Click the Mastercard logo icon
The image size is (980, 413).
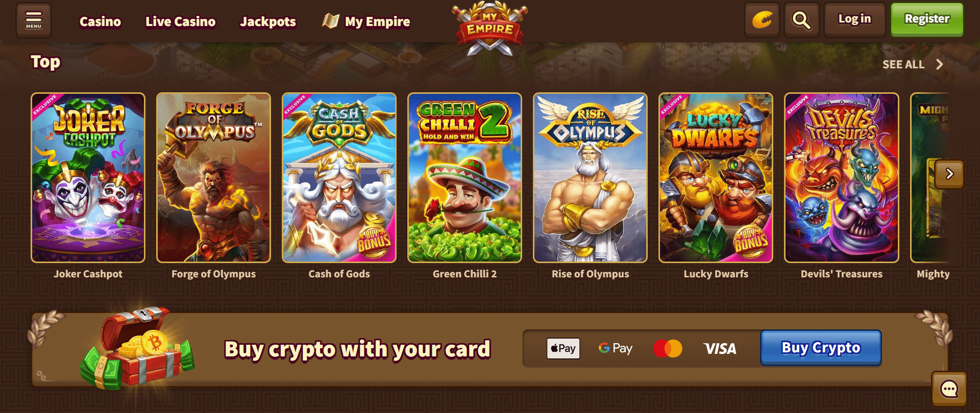[668, 349]
